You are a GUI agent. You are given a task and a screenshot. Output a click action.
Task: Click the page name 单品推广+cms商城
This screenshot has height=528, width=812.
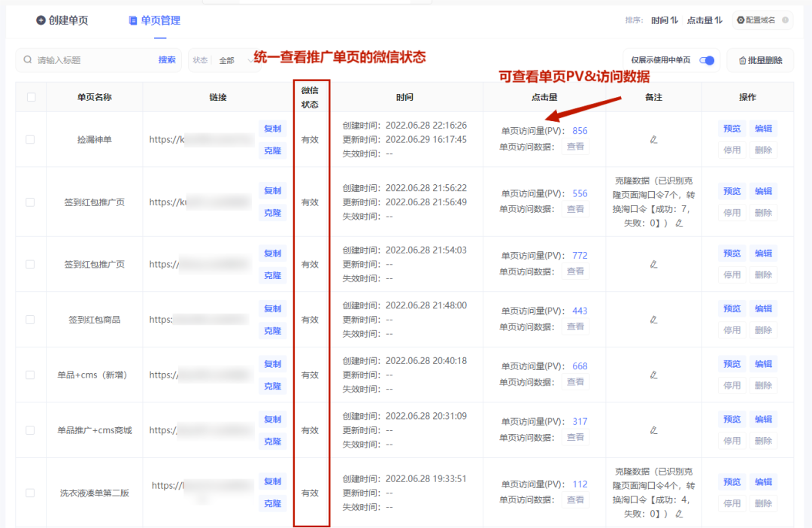(x=94, y=430)
